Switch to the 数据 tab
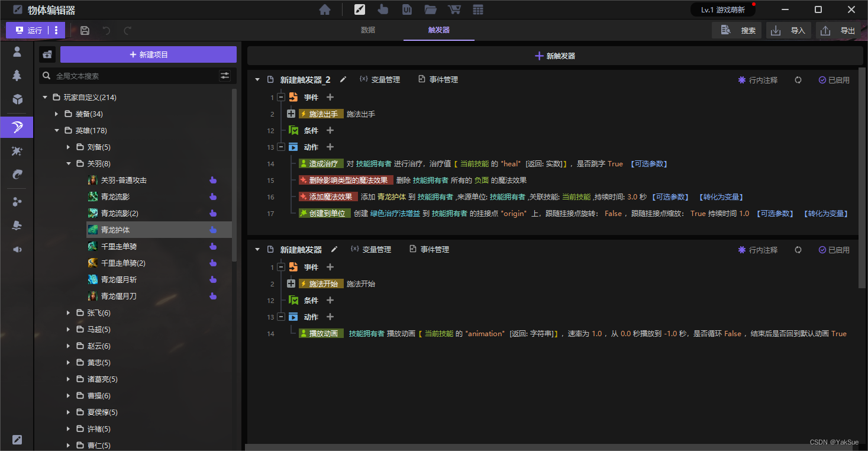Screen dimensions: 868x451 point(368,30)
